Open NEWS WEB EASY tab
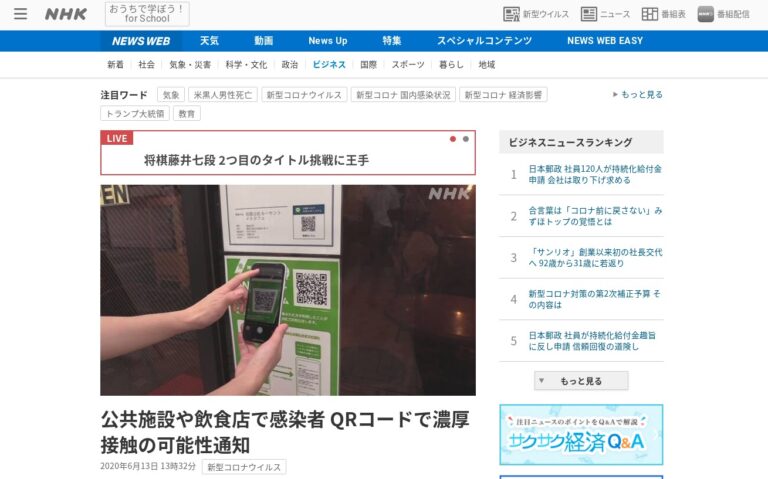The height and width of the screenshot is (479, 768). 605,41
